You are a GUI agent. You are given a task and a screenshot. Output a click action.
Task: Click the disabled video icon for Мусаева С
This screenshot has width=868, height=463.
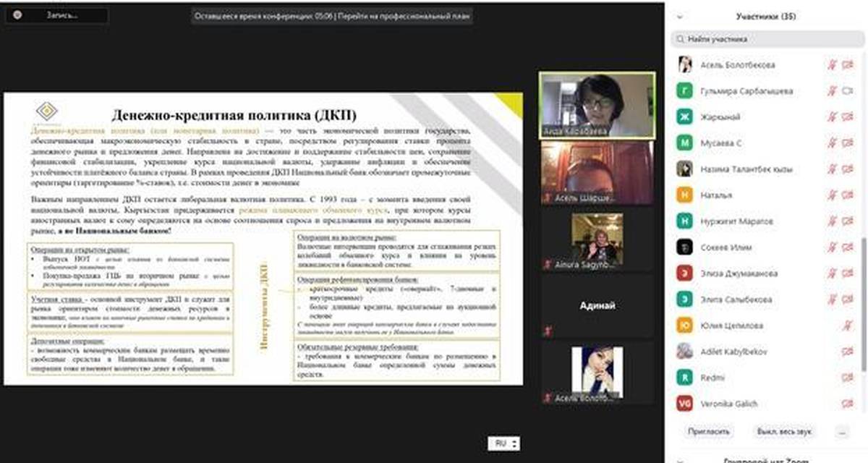pyautogui.click(x=848, y=143)
